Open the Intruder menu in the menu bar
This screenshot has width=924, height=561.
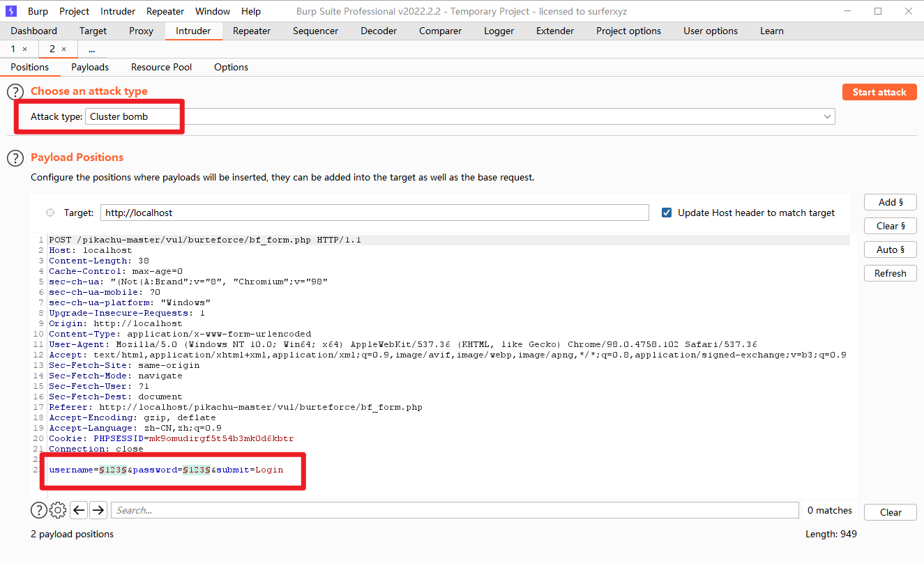tap(118, 11)
